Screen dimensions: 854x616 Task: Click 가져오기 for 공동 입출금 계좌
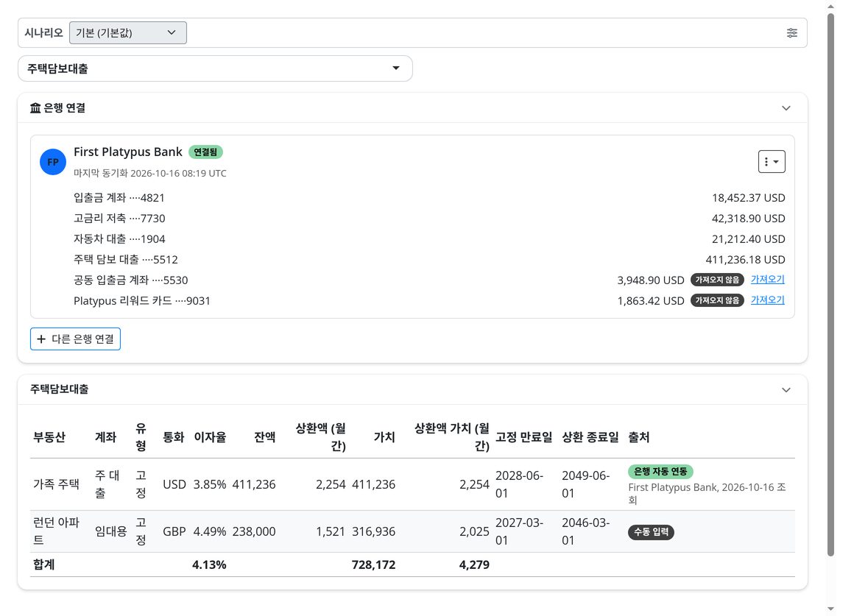[767, 280]
